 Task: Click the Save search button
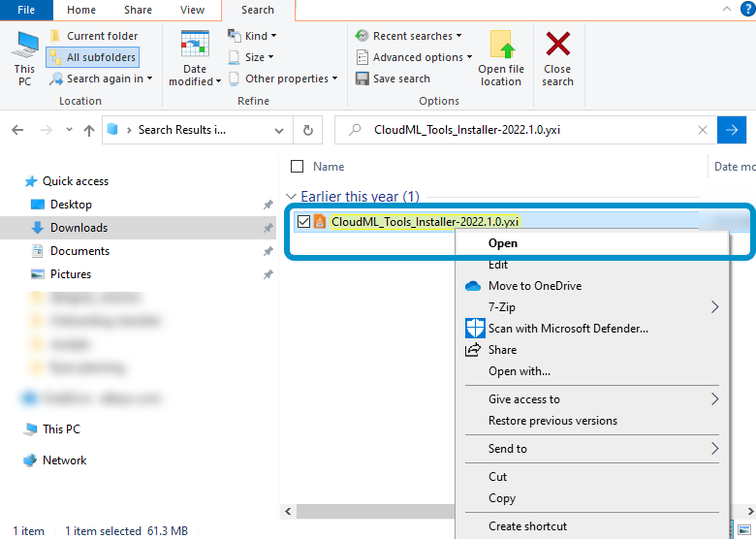point(393,79)
